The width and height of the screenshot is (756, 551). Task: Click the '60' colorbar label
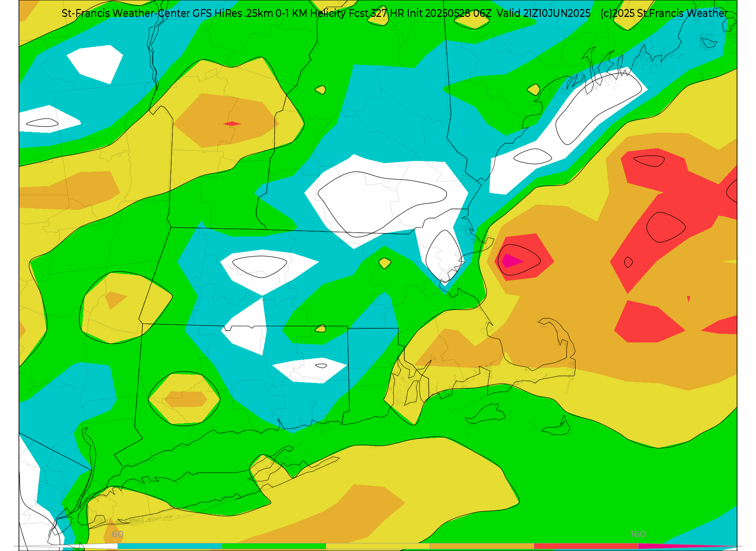(x=118, y=534)
